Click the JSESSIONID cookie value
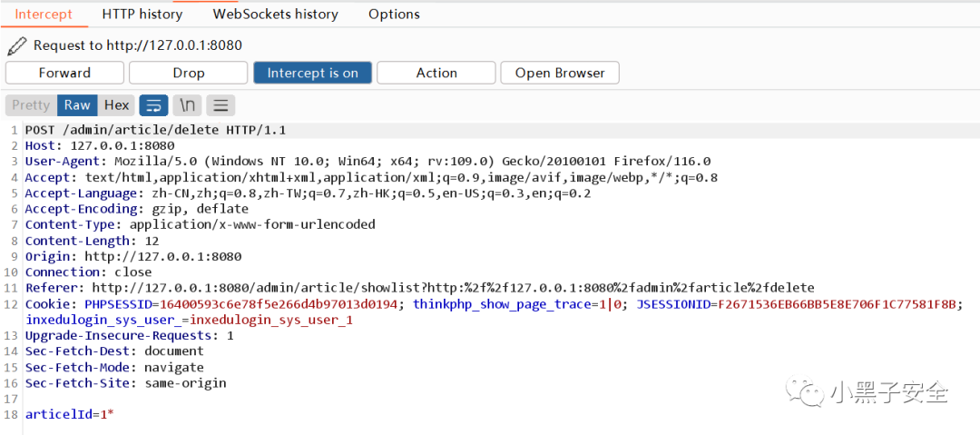This screenshot has width=980, height=435. 837,304
